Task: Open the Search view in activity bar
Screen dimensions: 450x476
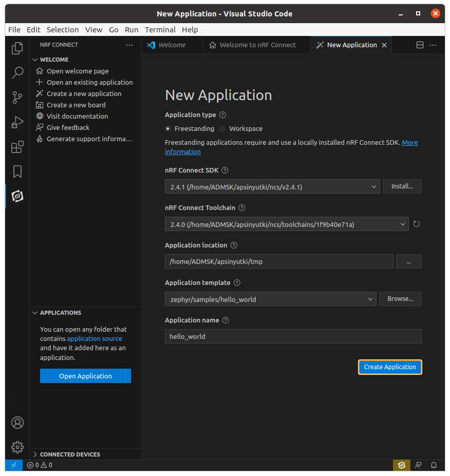Action: [17, 73]
